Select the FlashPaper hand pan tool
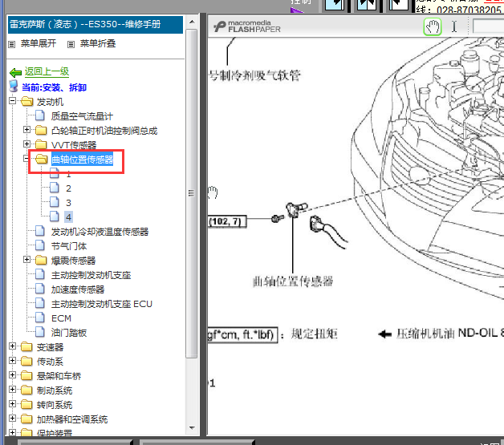This screenshot has height=445, width=504. (x=433, y=27)
